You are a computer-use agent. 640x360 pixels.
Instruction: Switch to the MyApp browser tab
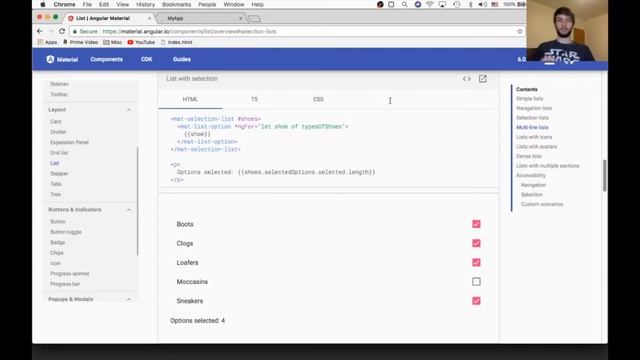tap(200, 18)
